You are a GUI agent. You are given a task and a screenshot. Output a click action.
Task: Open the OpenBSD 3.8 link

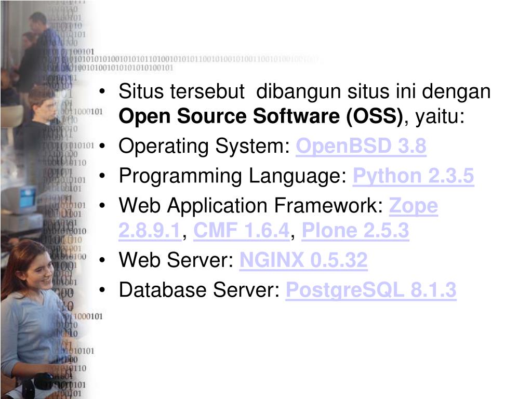[x=361, y=146]
